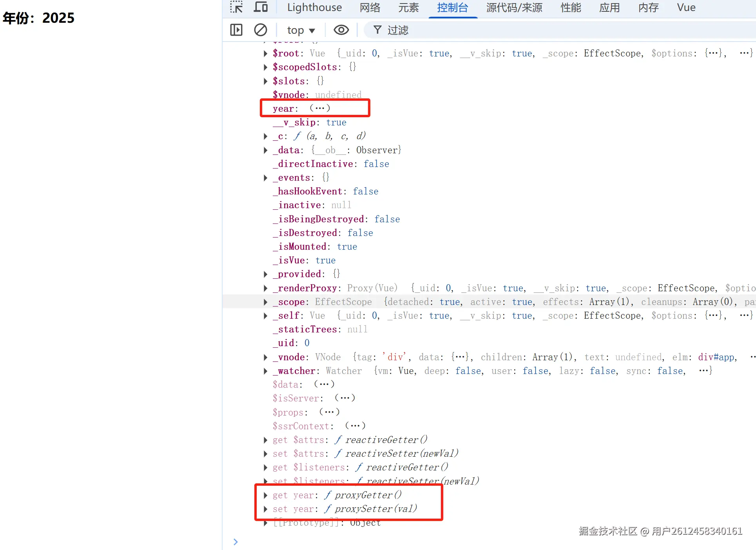756x550 pixels.
Task: Click the div#app element link
Action: 716,357
